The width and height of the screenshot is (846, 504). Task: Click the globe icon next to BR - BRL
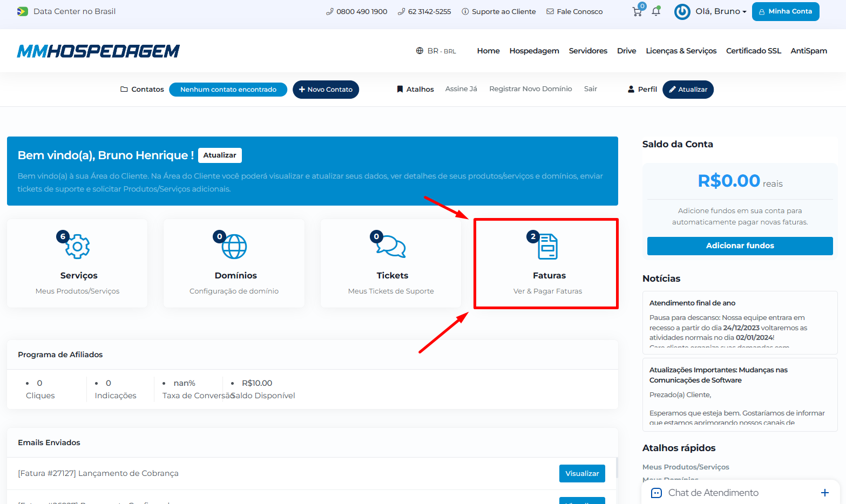coord(419,51)
